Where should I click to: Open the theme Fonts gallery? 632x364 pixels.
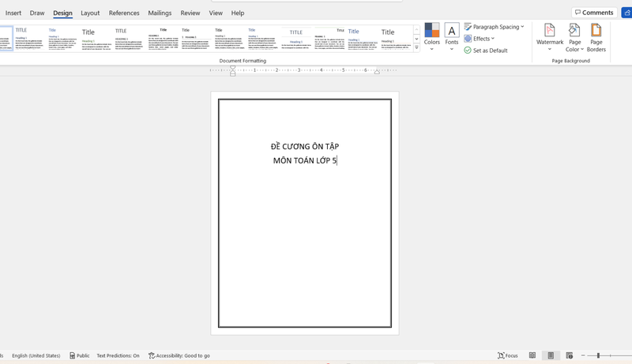(x=452, y=36)
